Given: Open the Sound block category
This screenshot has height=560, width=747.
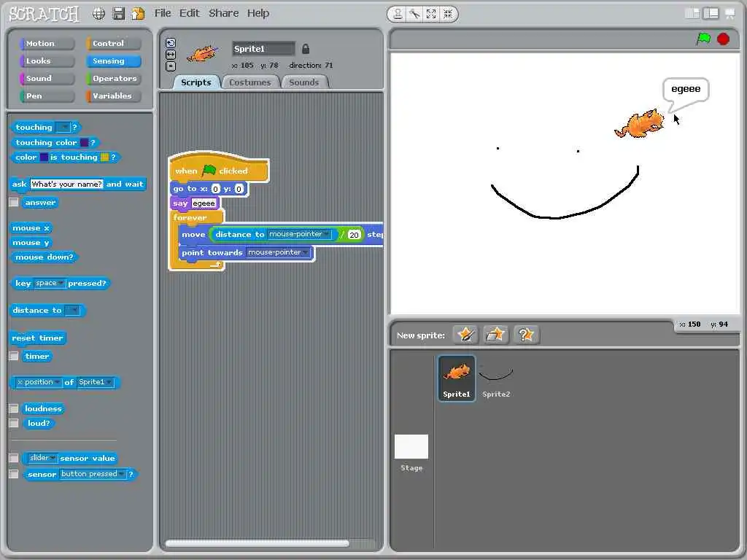Looking at the screenshot, I should (x=47, y=79).
